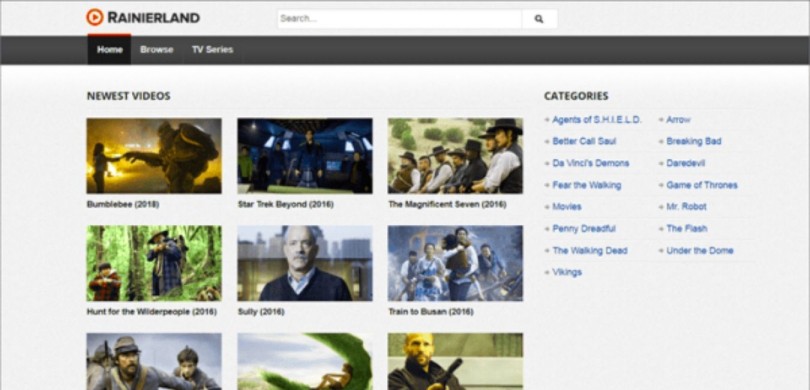Click the Under the Dome category
Viewport: 810px width, 390px height.
tap(699, 251)
